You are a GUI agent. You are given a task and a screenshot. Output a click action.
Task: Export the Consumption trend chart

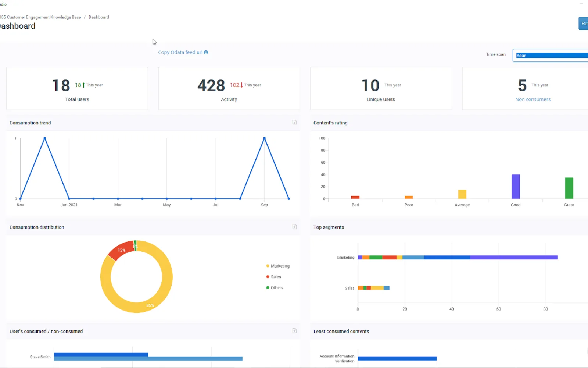pos(294,122)
